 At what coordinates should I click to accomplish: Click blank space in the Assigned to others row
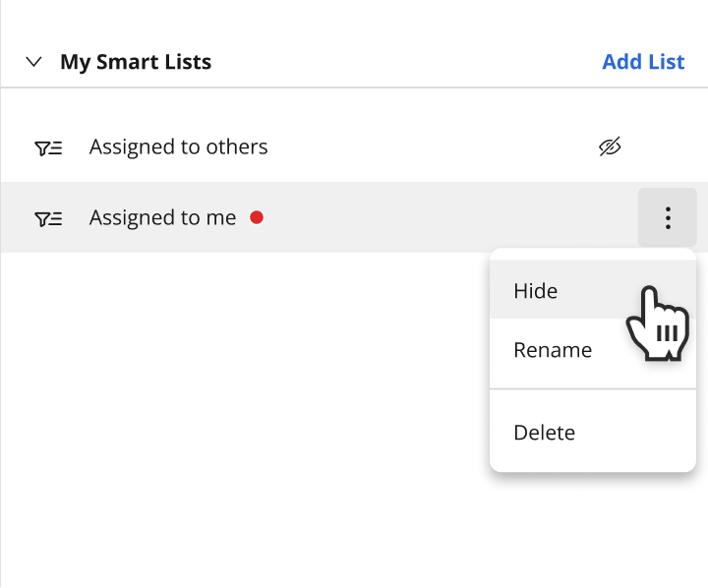(x=429, y=147)
